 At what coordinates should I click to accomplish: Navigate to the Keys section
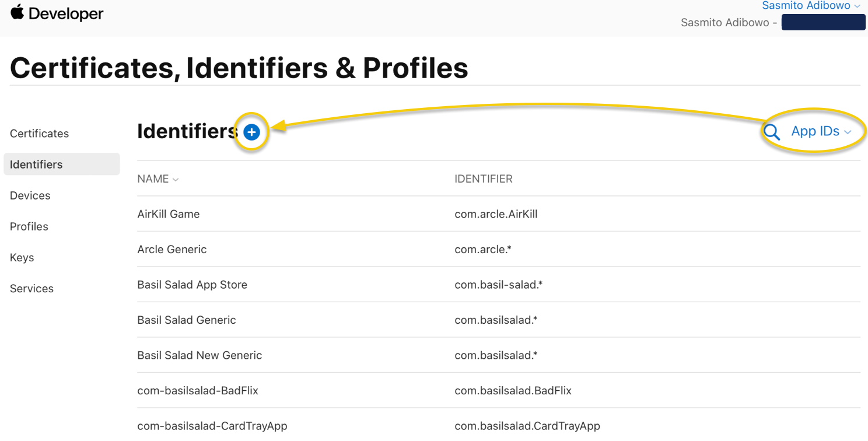pos(22,257)
